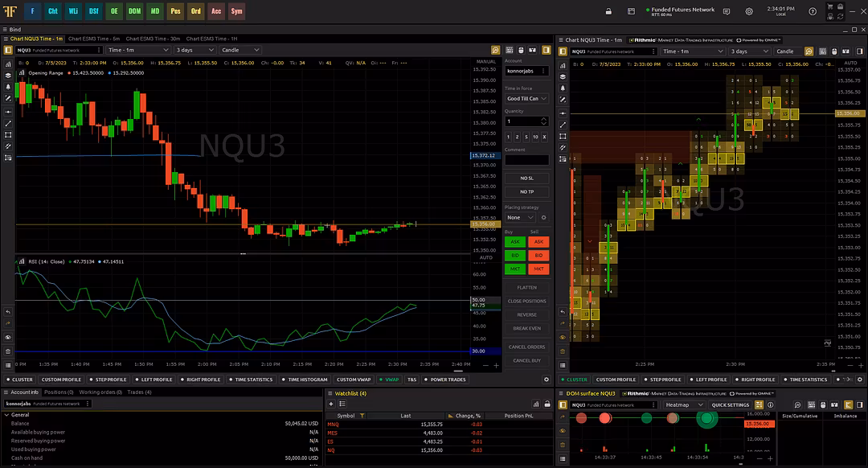Open the Working orders tab

click(x=100, y=392)
